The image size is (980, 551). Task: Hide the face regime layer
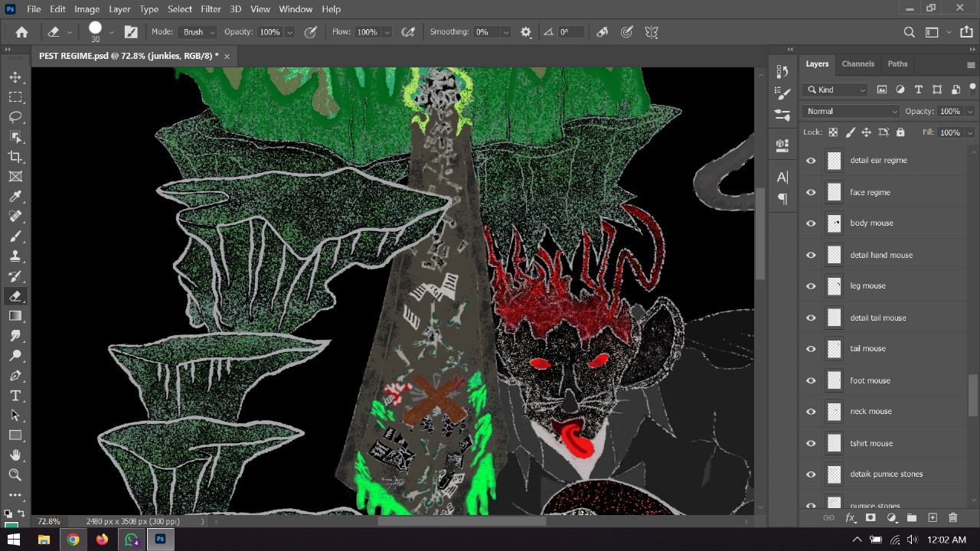click(811, 192)
